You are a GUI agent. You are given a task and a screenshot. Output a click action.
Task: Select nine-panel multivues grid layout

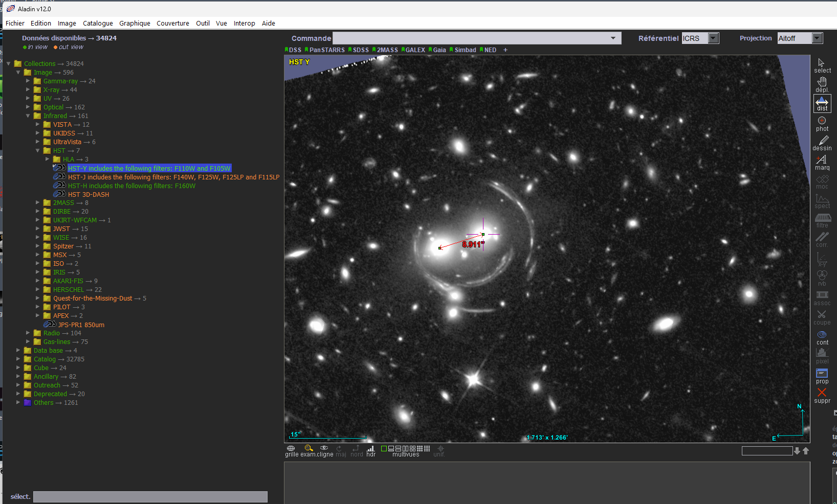click(420, 448)
